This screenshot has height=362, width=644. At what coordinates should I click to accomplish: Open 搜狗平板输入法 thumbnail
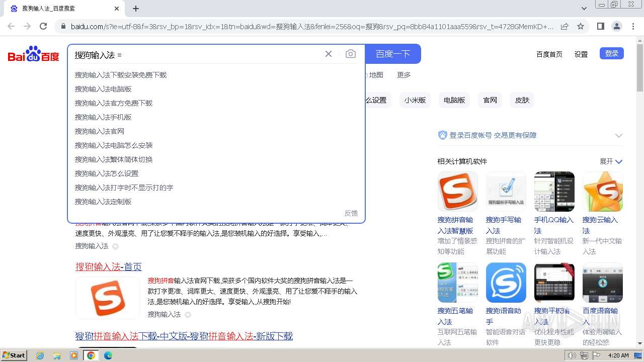point(554,283)
